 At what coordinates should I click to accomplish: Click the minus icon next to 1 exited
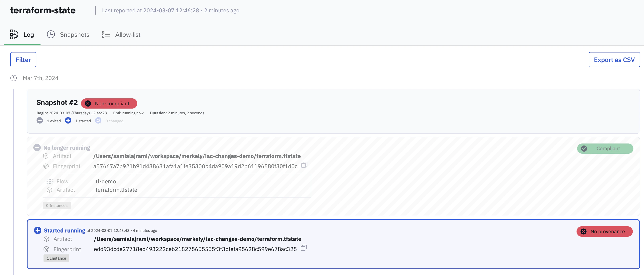click(x=40, y=121)
